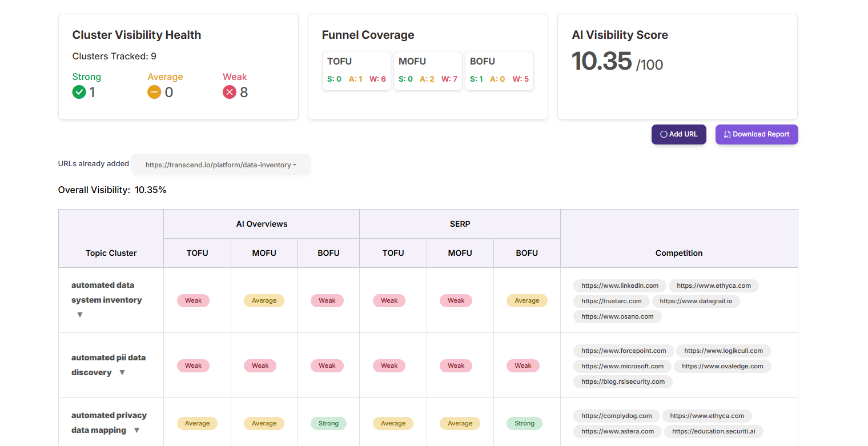Expand the automated privacy data mapping cluster
This screenshot has width=868, height=446.
pos(136,430)
